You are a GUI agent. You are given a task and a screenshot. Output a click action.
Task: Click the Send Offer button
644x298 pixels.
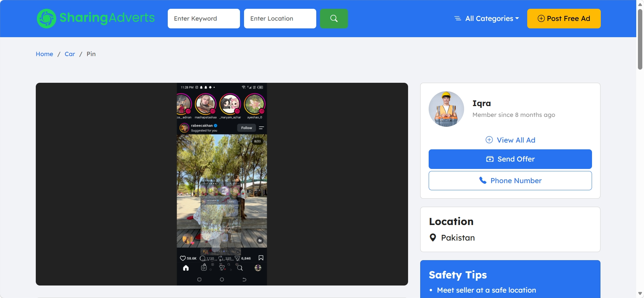(510, 159)
